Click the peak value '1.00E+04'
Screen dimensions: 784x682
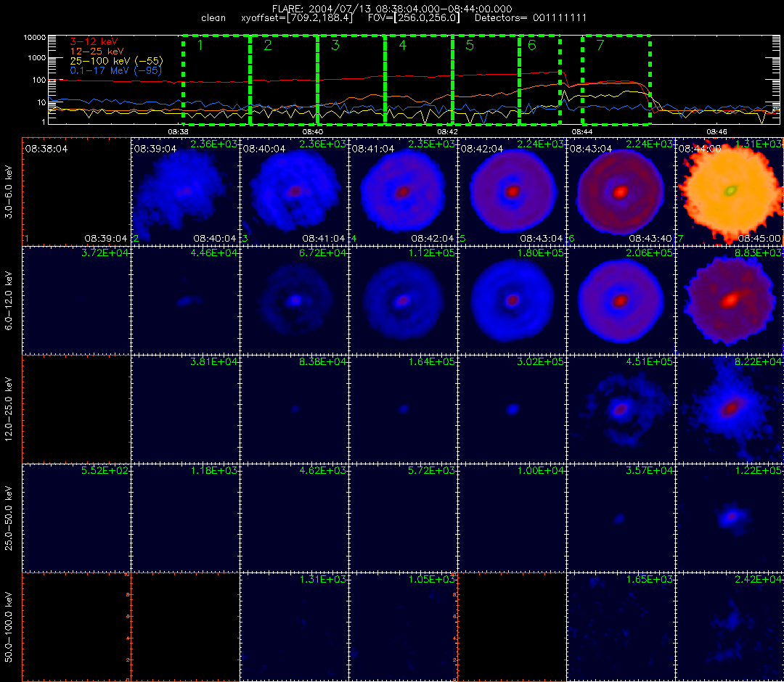(x=540, y=470)
